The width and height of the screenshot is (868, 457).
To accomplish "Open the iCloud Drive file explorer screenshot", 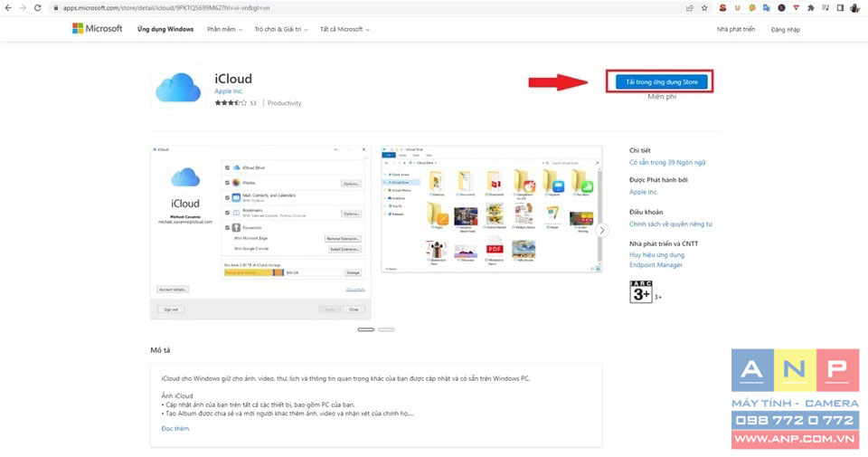I will click(492, 209).
